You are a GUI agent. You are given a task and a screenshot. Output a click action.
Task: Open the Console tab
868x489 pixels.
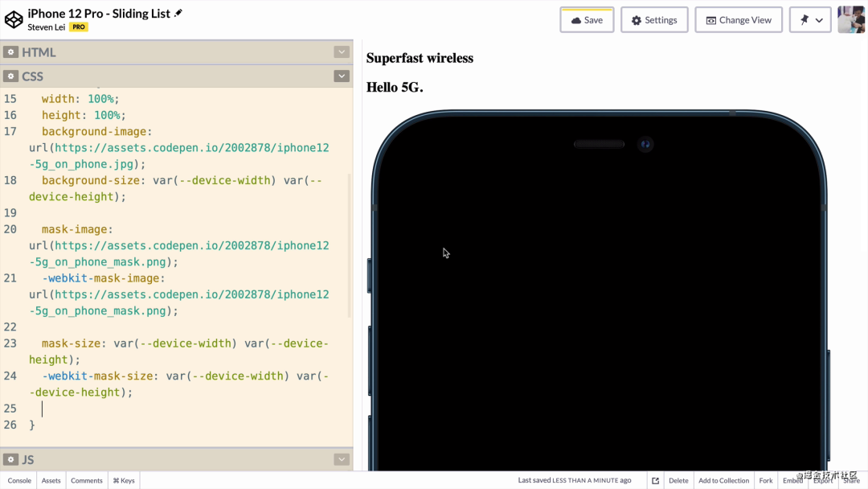coord(19,480)
